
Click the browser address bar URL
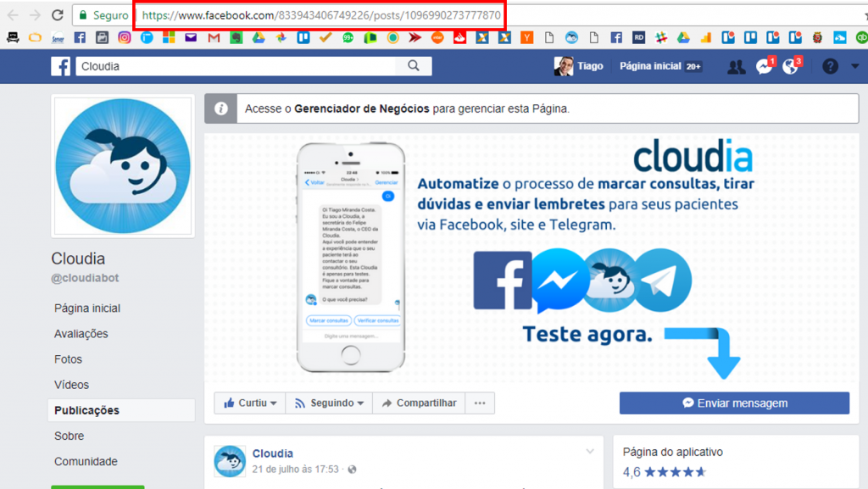[x=321, y=15]
